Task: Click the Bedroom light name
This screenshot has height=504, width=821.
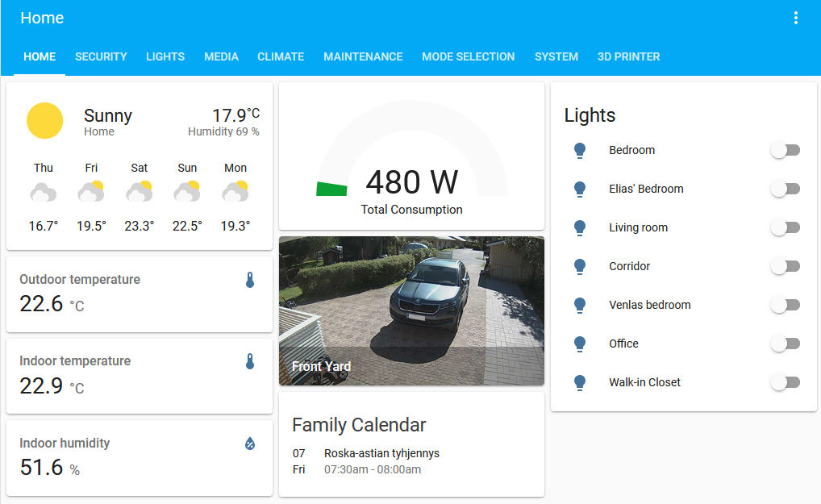Action: (631, 150)
